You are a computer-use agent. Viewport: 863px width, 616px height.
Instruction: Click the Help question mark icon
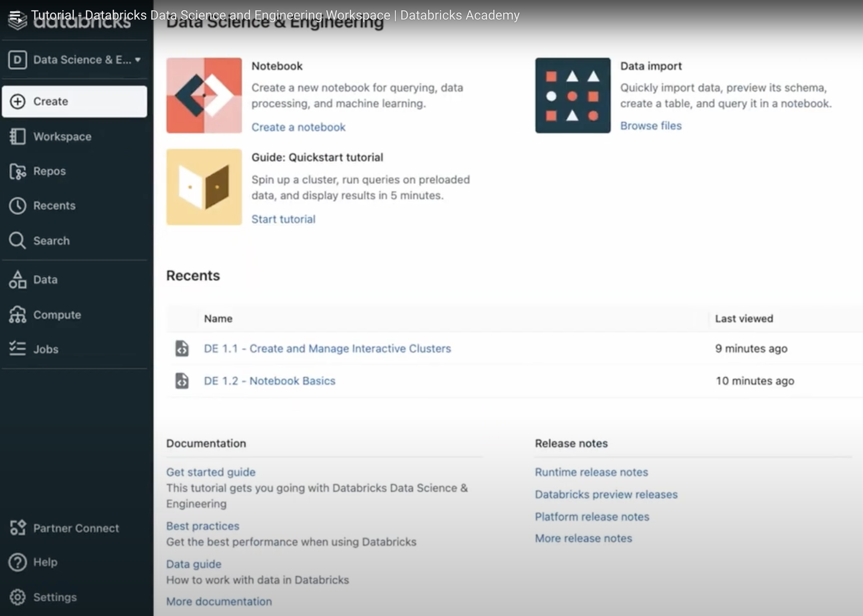coord(17,562)
